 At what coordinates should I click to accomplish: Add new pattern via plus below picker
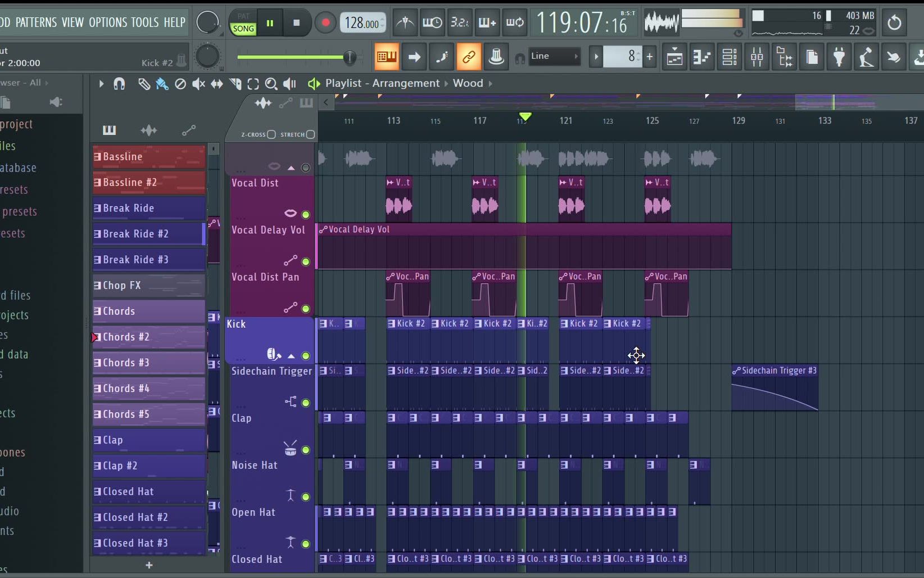149,565
